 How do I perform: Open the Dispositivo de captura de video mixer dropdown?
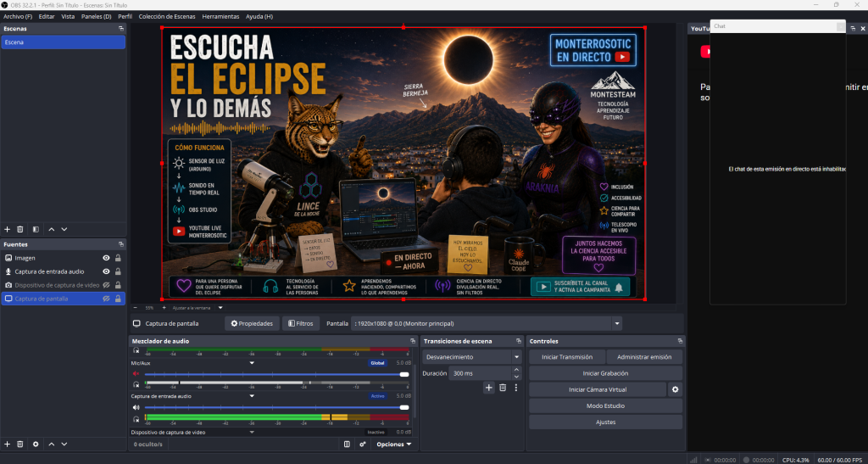tap(252, 432)
